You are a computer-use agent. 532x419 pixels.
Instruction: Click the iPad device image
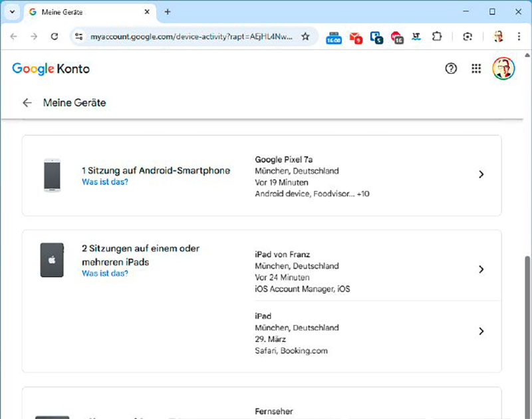[x=52, y=260]
